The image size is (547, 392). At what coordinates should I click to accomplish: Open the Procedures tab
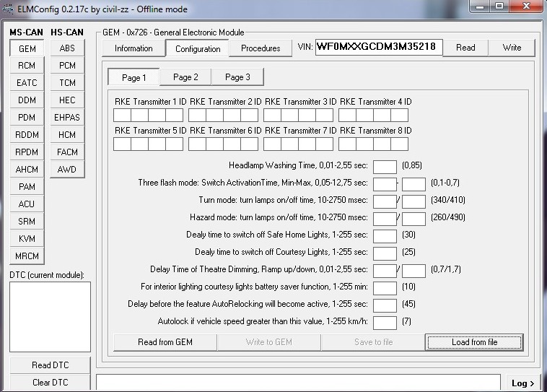click(261, 48)
